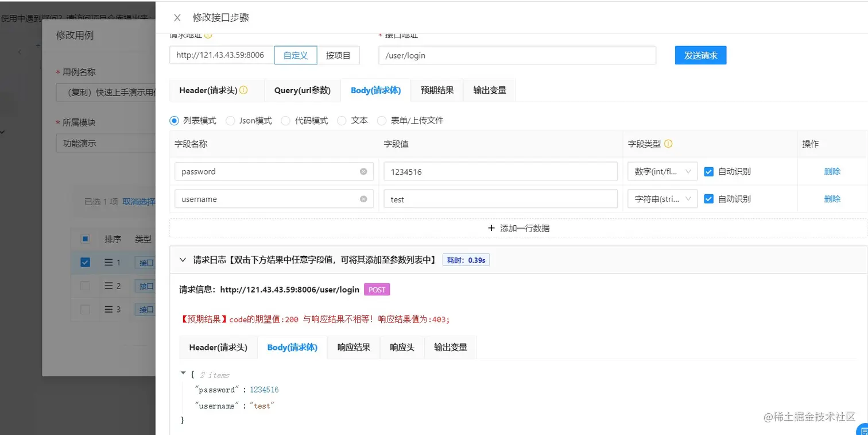Screen dimensions: 868x435
Task: Toggle the select-all checkbox in the 修改用例 step table
Action: coord(85,238)
